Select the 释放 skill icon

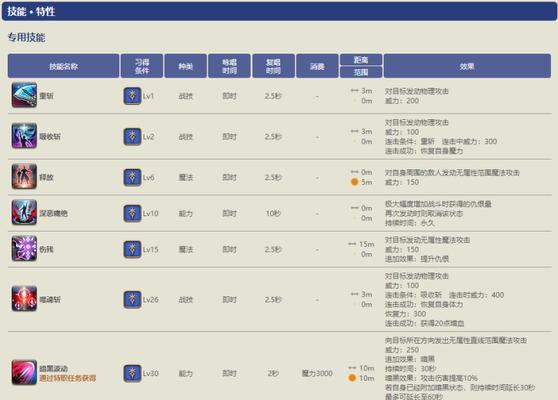pos(24,177)
